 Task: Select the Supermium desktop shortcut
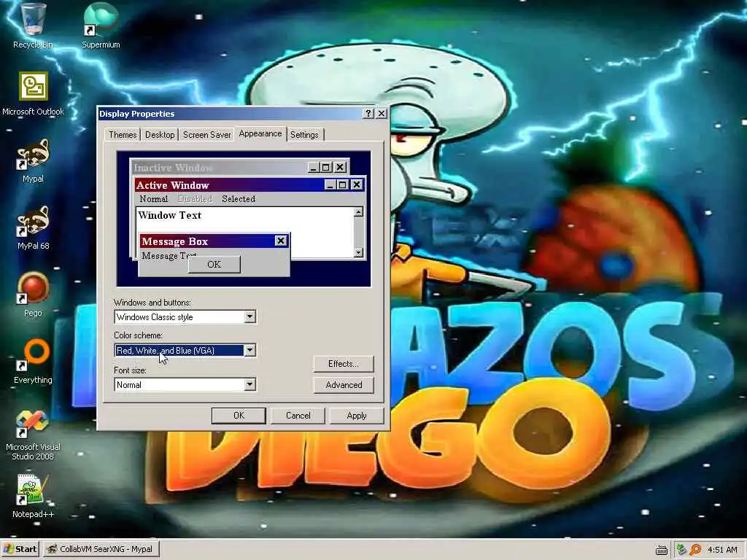tap(101, 27)
